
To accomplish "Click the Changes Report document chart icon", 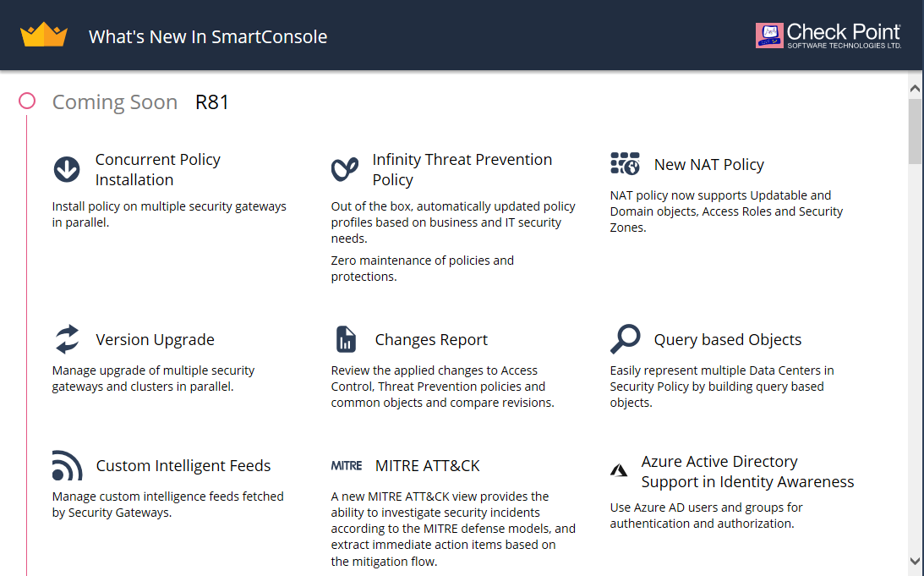I will click(346, 339).
